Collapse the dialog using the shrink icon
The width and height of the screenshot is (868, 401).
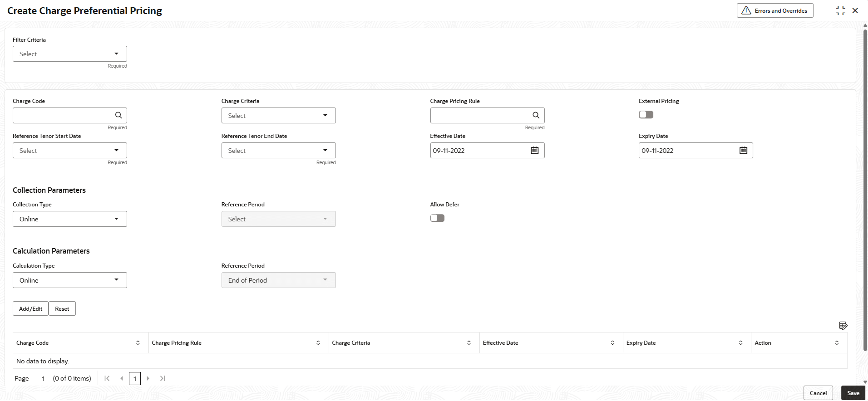(x=840, y=10)
